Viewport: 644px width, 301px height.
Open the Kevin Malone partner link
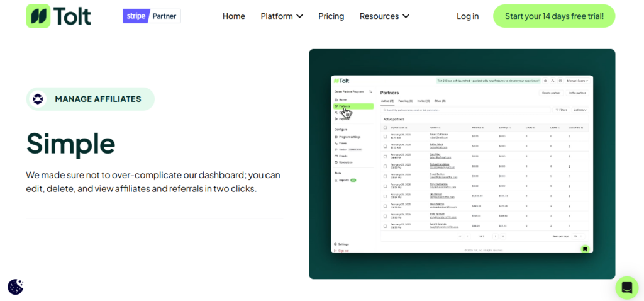tap(438, 206)
